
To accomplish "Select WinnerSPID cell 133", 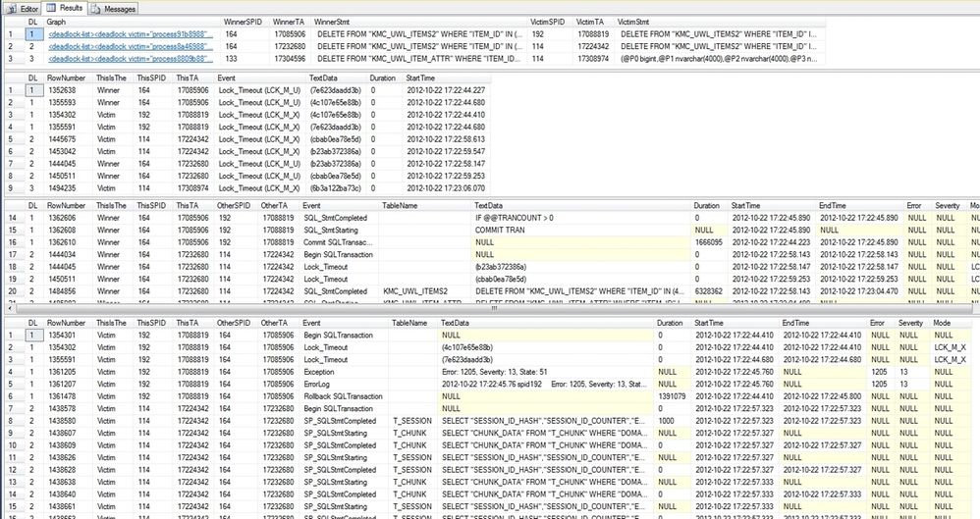I will [246, 59].
